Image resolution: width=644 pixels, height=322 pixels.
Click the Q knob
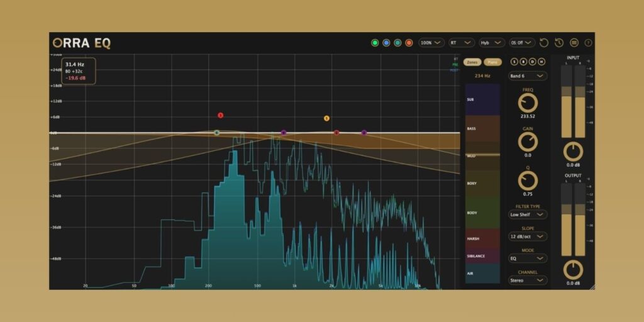pyautogui.click(x=528, y=180)
